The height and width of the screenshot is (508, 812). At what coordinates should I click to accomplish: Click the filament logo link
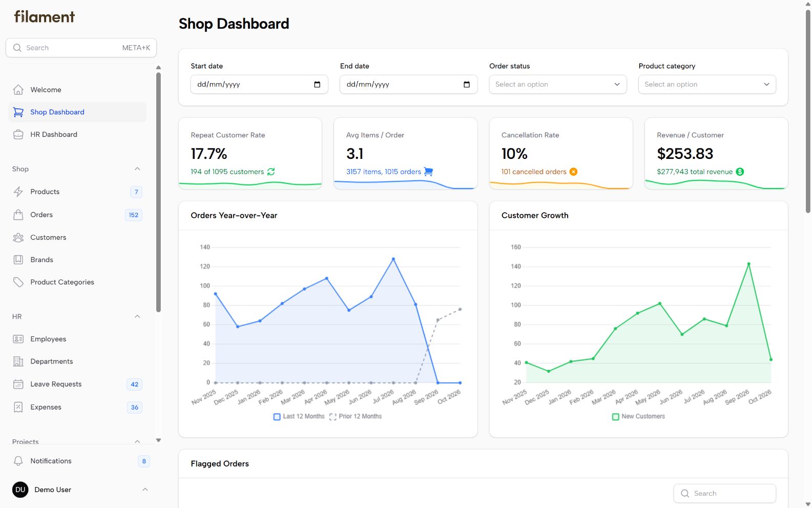click(44, 17)
